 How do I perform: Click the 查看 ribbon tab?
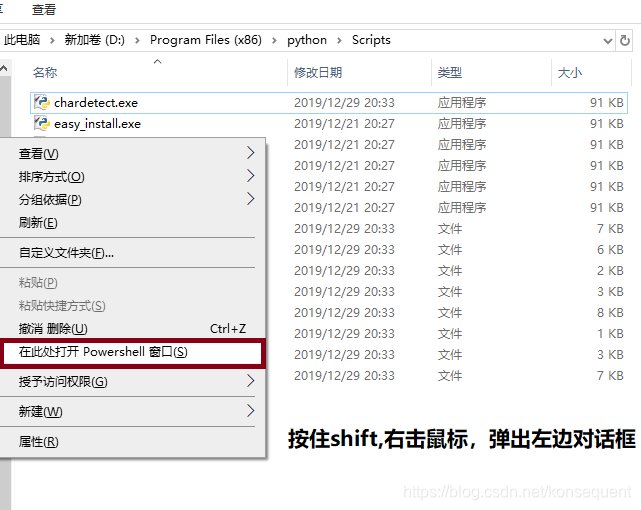pos(43,10)
